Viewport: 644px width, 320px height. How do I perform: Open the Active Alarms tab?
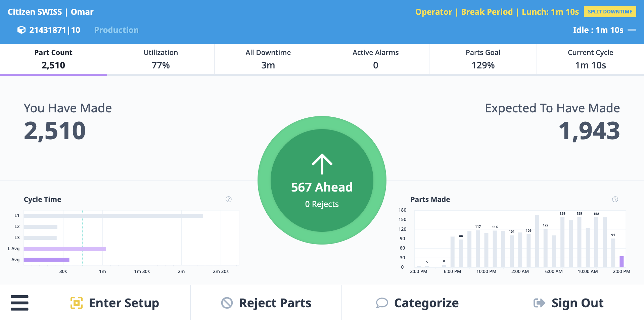tap(375, 59)
